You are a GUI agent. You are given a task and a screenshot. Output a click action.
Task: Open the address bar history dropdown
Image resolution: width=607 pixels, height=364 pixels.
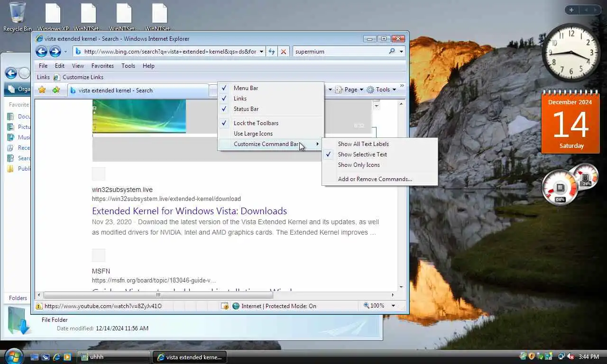click(x=261, y=52)
